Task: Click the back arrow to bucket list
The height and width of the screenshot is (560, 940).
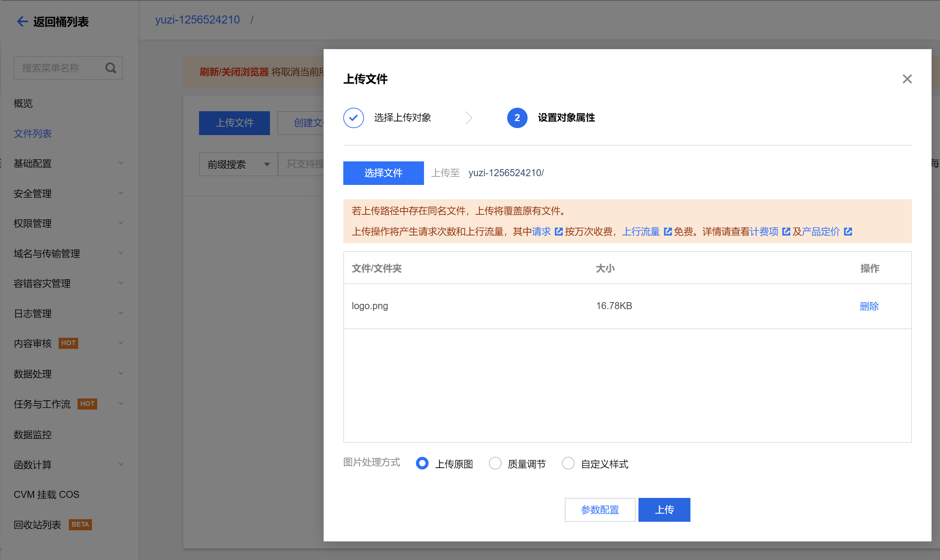Action: 22,21
